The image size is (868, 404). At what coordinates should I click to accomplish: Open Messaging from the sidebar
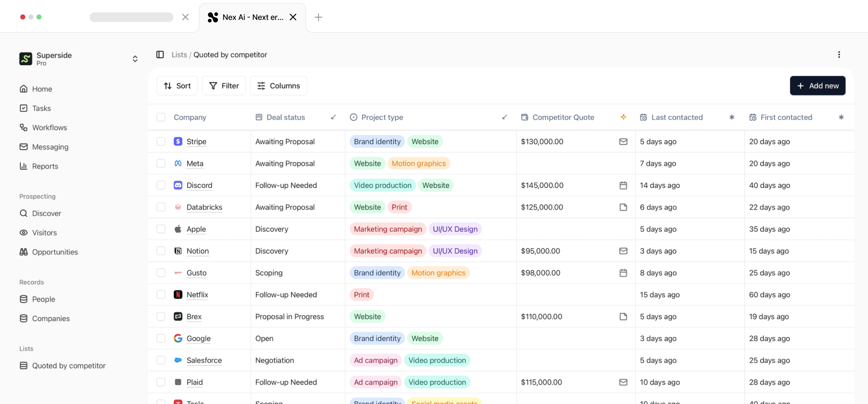click(x=50, y=147)
